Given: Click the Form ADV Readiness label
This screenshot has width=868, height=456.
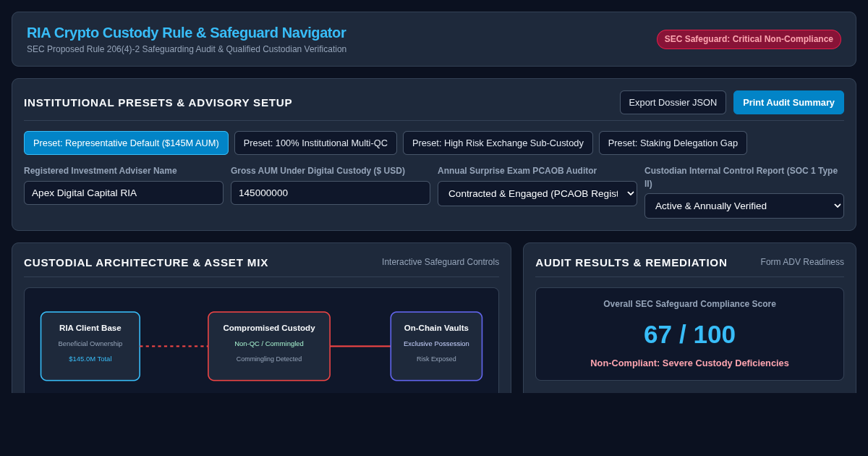Looking at the screenshot, I should point(802,262).
